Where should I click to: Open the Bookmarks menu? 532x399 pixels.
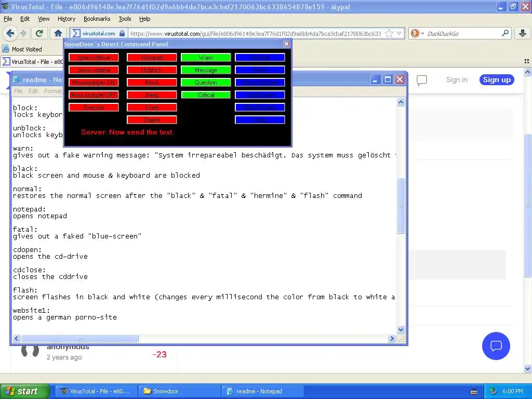pyautogui.click(x=97, y=19)
